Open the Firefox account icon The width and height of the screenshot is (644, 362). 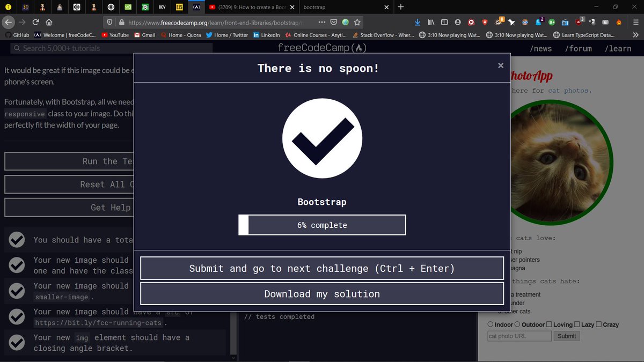(457, 23)
